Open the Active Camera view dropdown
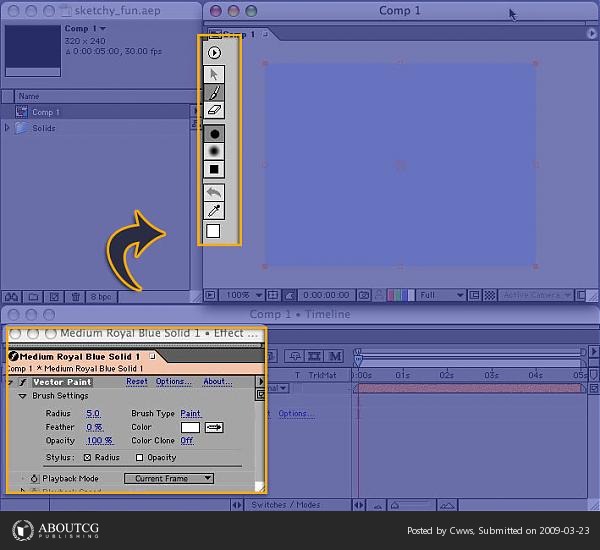Viewport: 600px width, 550px height. [535, 295]
